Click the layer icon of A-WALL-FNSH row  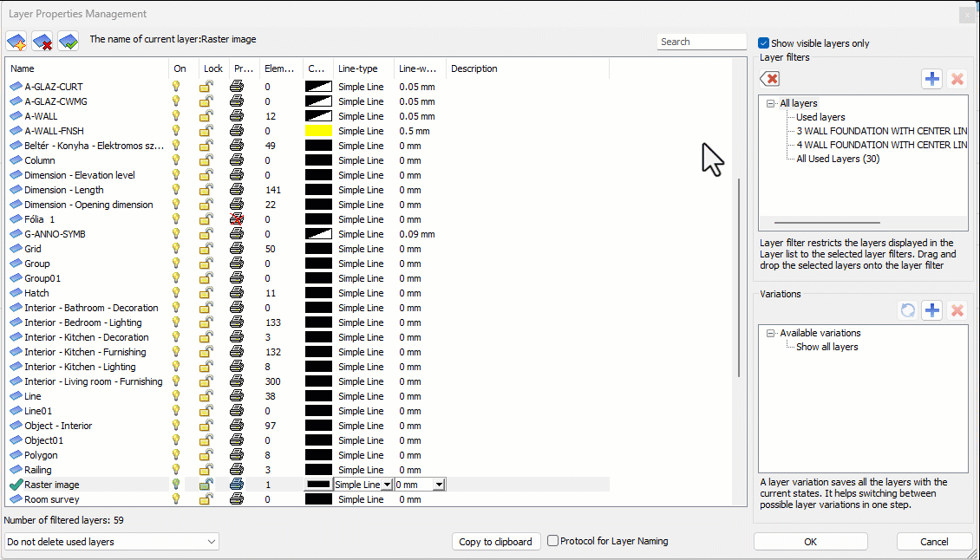pos(16,131)
